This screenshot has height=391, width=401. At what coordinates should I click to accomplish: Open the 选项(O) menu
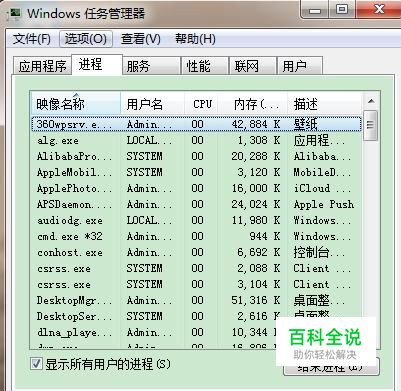(86, 39)
